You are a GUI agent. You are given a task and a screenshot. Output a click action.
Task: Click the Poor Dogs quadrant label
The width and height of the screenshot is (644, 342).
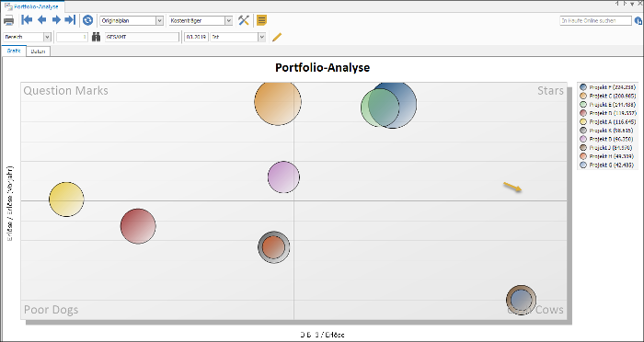51,309
